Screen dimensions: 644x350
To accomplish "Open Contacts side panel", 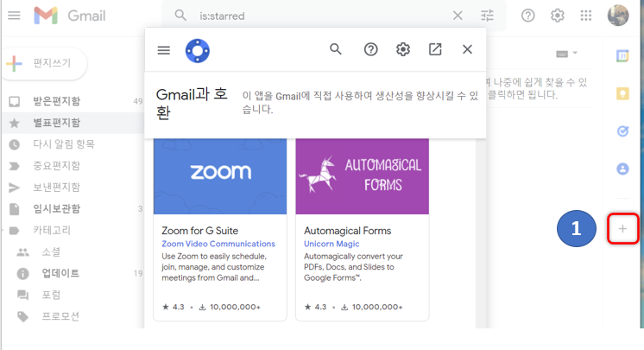I will pos(622,169).
